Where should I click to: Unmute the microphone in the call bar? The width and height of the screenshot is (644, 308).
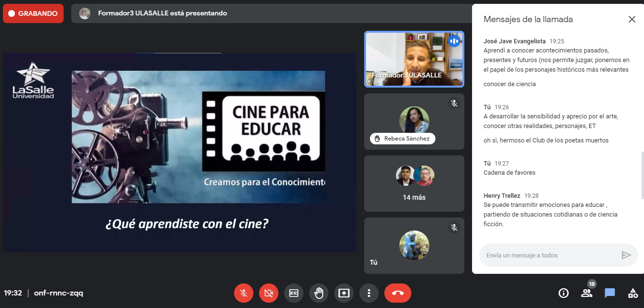tap(244, 293)
